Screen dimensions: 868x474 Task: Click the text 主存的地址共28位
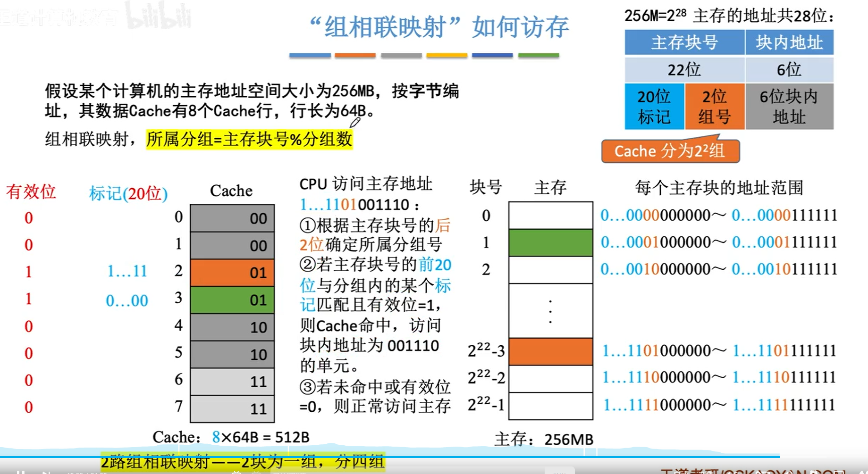pos(764,16)
